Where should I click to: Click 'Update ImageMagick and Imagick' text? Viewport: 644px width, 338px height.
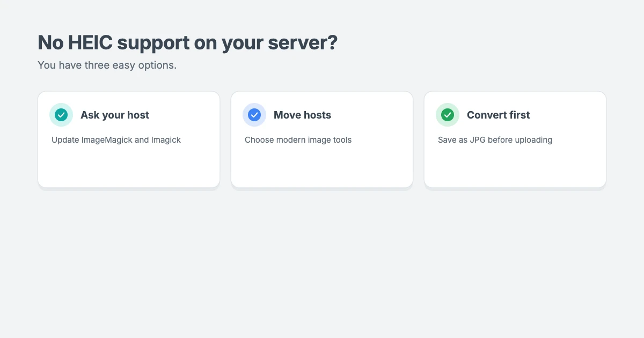point(116,140)
